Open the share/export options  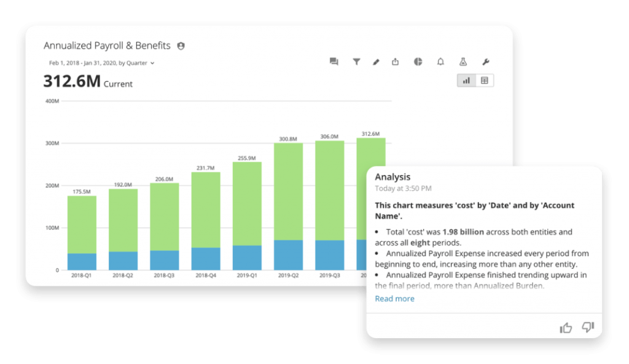coord(395,61)
